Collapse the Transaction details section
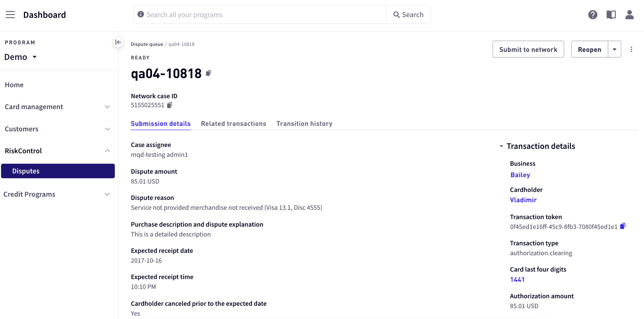The width and height of the screenshot is (644, 319). [501, 146]
